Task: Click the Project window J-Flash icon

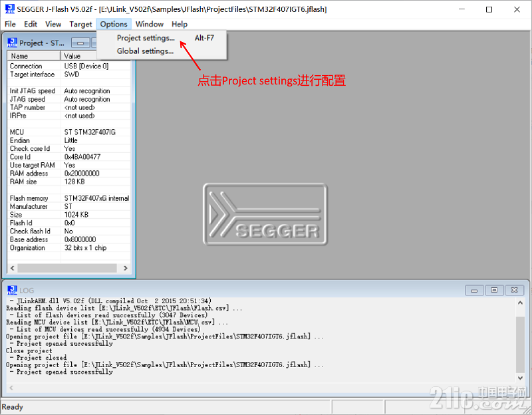Action: pos(12,43)
